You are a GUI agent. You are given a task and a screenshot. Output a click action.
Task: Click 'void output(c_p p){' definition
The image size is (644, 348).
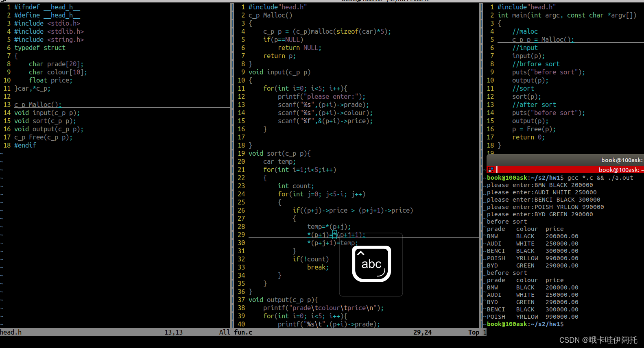pos(283,300)
